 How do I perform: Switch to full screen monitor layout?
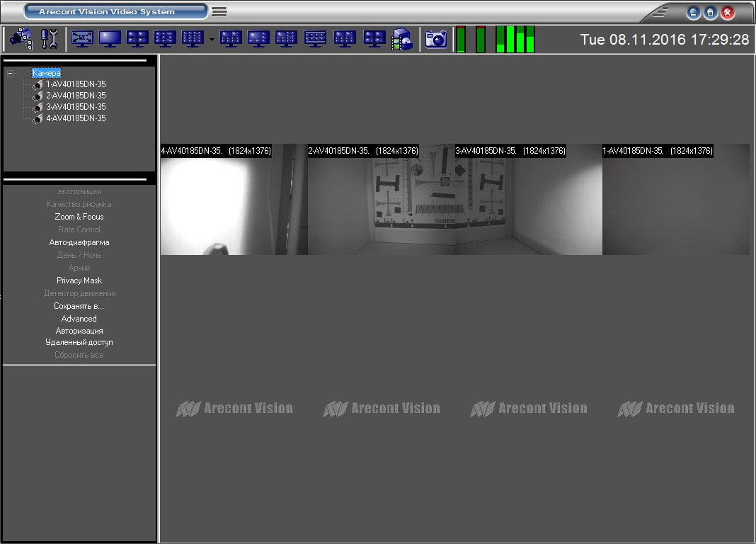coord(82,39)
